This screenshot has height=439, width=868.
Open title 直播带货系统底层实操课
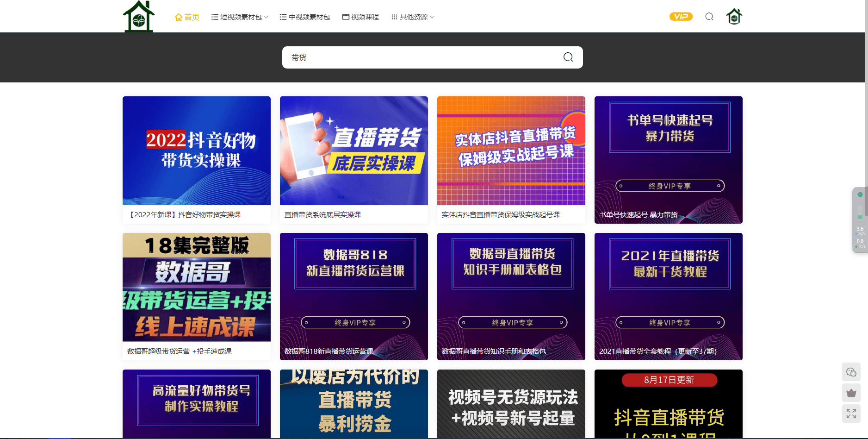tap(323, 214)
